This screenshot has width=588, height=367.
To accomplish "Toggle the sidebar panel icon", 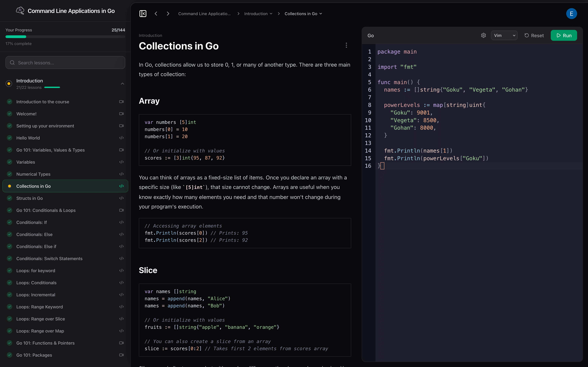I will pyautogui.click(x=143, y=13).
